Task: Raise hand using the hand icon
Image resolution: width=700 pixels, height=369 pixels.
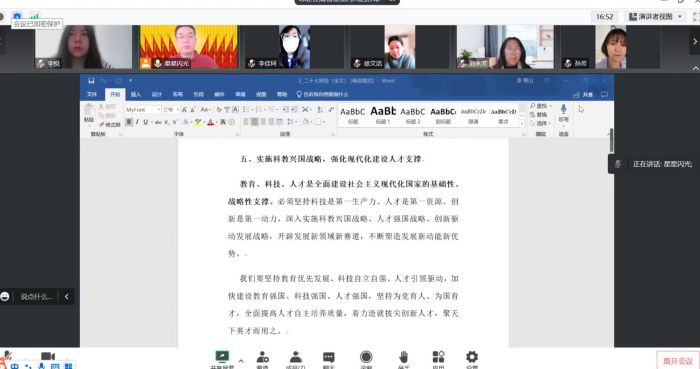Action: [x=404, y=357]
